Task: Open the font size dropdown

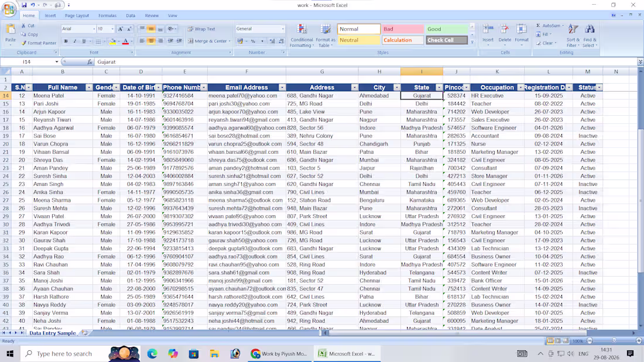Action: pyautogui.click(x=112, y=29)
